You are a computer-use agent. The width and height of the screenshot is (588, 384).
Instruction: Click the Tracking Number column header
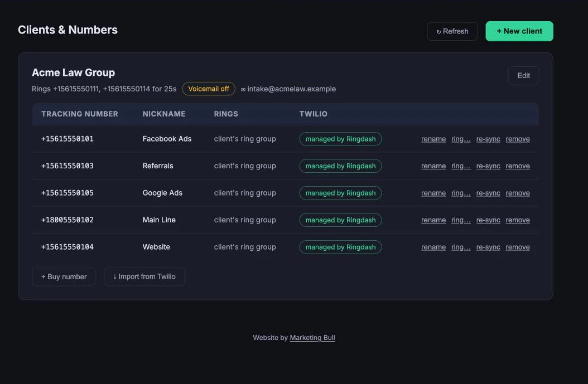click(80, 114)
